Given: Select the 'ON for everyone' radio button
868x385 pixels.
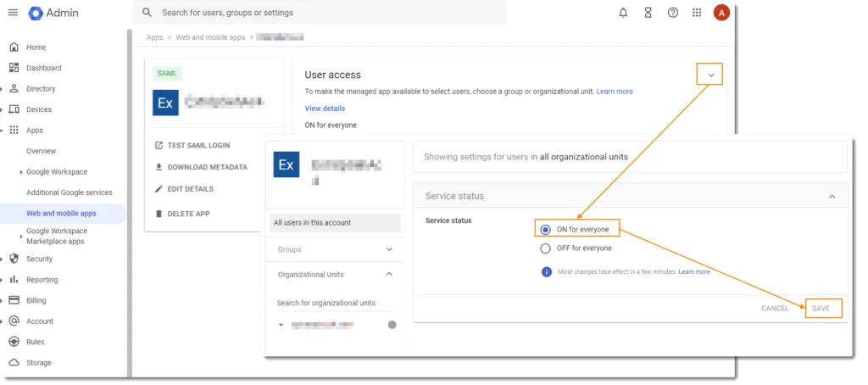Looking at the screenshot, I should click(x=545, y=229).
